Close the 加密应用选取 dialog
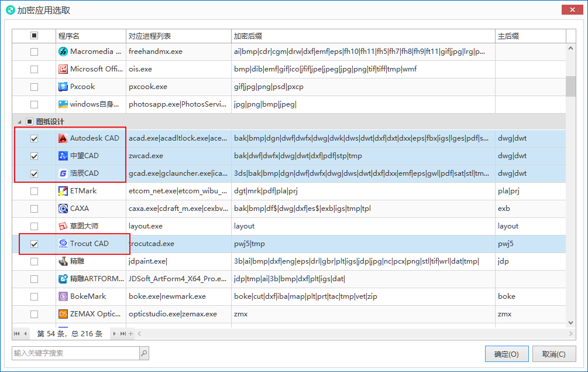The height and width of the screenshot is (372, 588). 572,10
